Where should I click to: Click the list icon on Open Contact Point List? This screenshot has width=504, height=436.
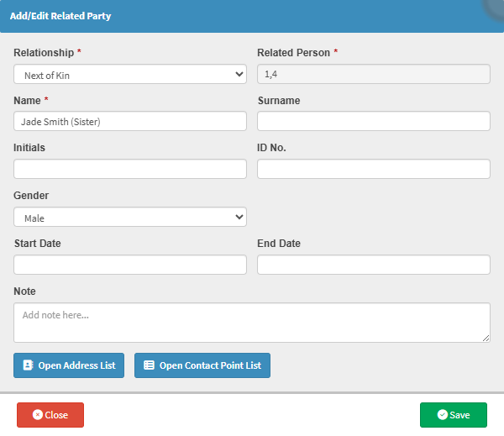(x=149, y=365)
